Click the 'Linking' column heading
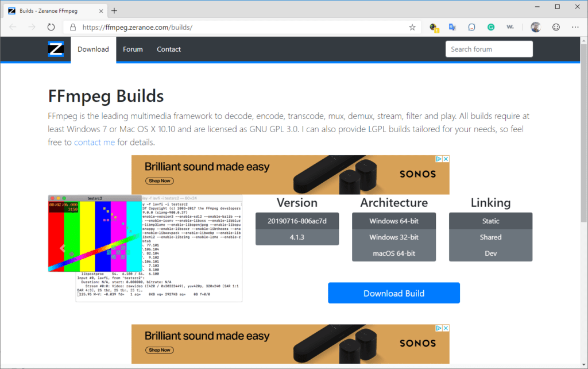Screen dimensions: 588x369 click(490, 203)
